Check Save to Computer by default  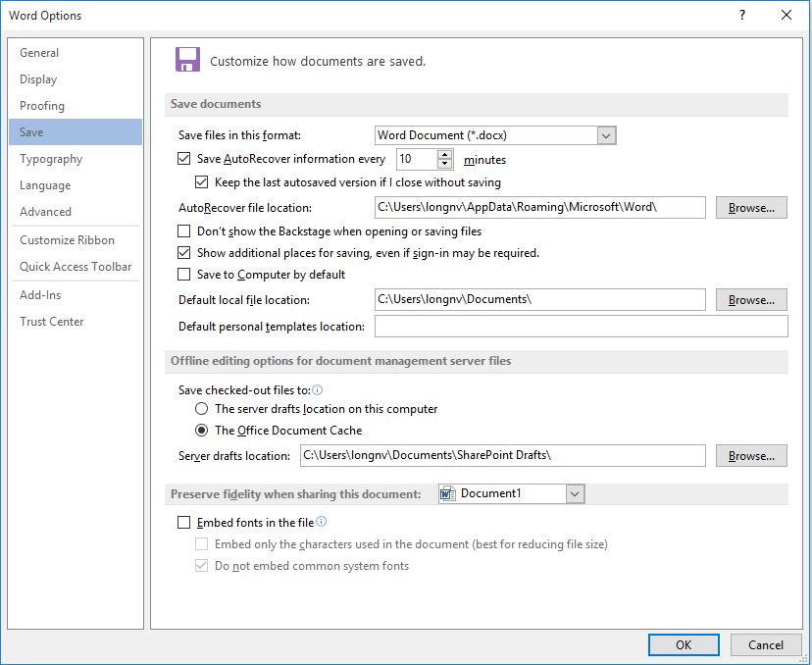pyautogui.click(x=184, y=275)
